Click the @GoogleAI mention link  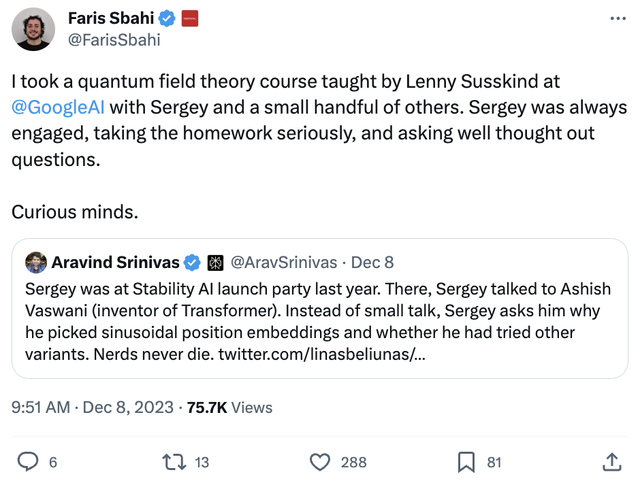coord(58,107)
